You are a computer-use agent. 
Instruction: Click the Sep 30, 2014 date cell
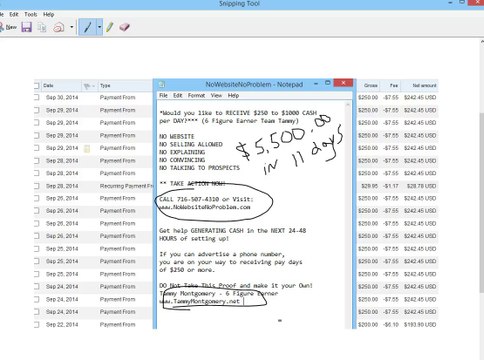(62, 97)
